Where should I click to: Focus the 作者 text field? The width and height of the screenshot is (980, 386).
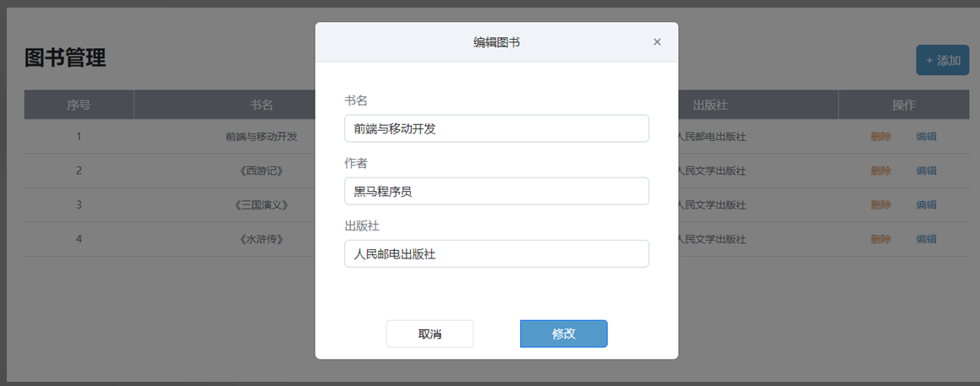pos(496,191)
